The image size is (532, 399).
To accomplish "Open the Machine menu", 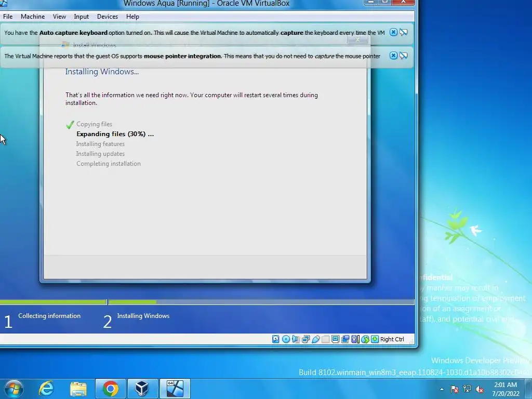I will (x=33, y=16).
